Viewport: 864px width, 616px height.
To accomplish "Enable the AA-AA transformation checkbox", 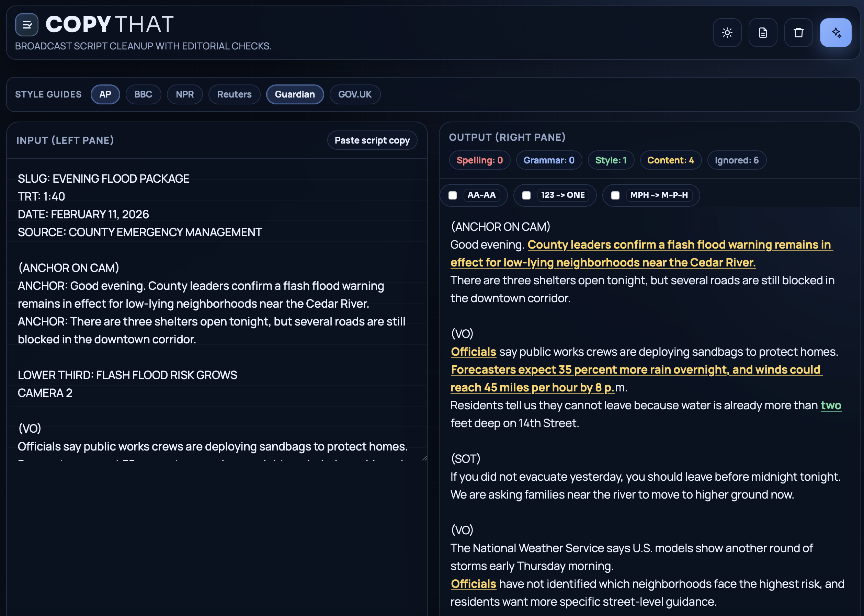I will [x=453, y=195].
